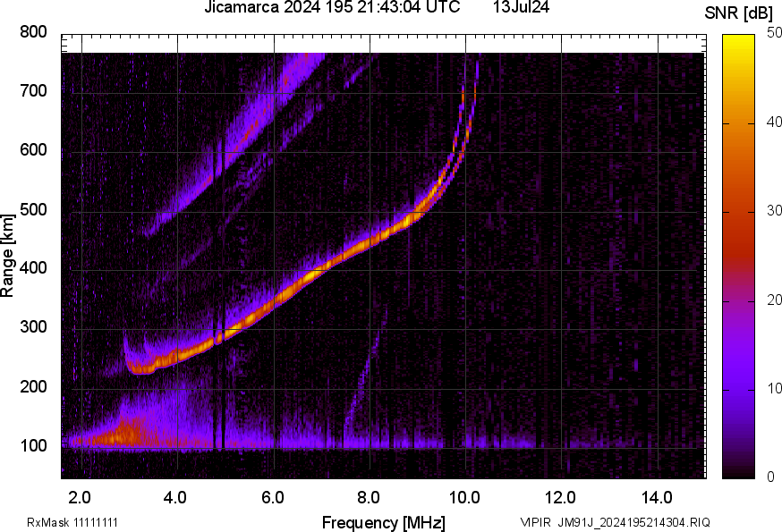Viewport: 782px width, 532px height.
Task: Click range axis tick 700
Action: click(x=33, y=90)
